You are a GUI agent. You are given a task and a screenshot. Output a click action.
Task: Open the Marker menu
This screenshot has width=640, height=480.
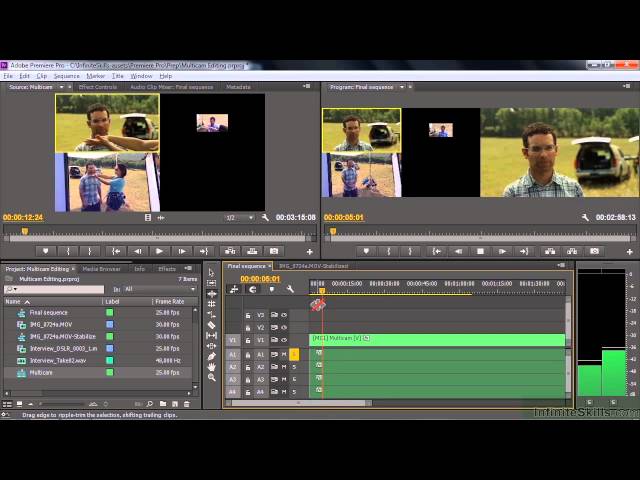coord(96,76)
